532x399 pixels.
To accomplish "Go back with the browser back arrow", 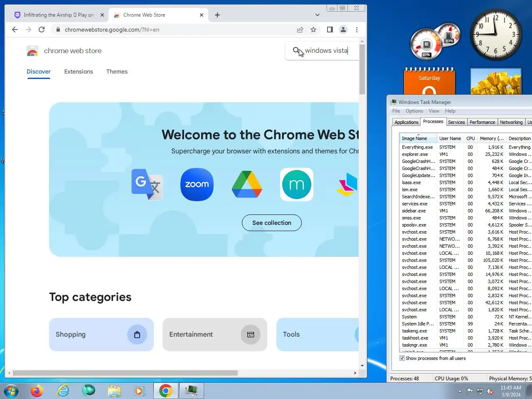I will tap(15, 30).
